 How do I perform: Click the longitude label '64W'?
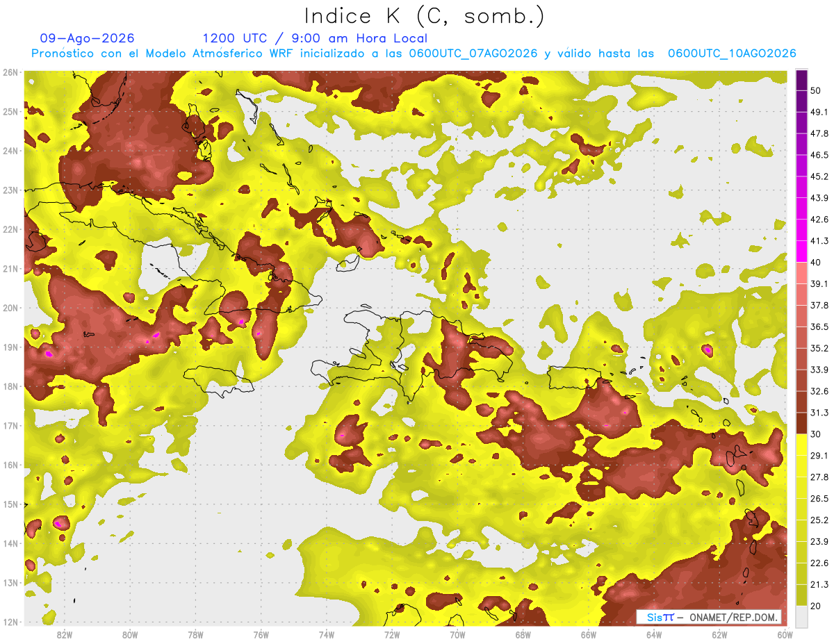[x=654, y=634]
